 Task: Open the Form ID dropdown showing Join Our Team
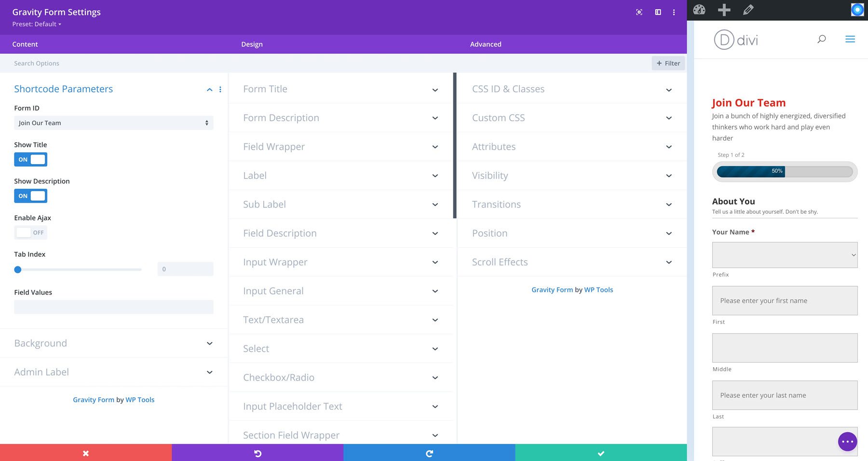pos(113,123)
